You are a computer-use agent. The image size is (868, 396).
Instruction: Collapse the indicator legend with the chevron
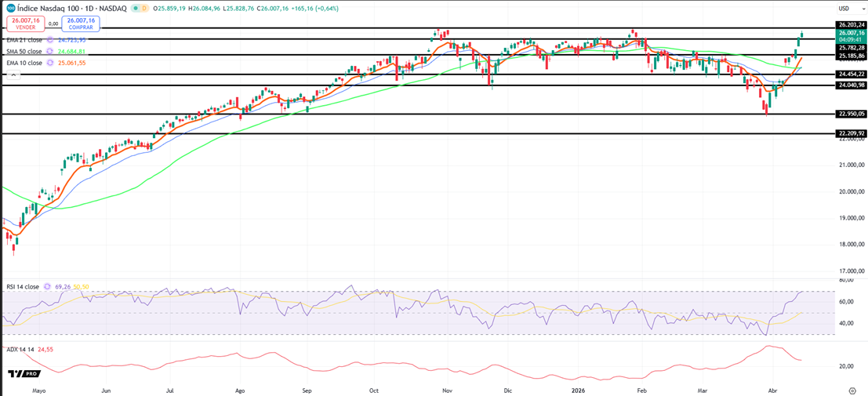click(x=13, y=74)
